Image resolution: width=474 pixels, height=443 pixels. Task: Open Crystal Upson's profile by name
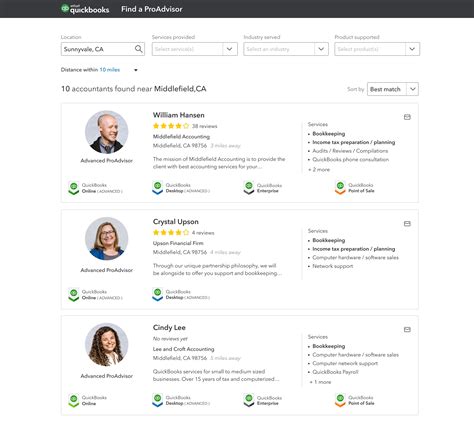[176, 222]
